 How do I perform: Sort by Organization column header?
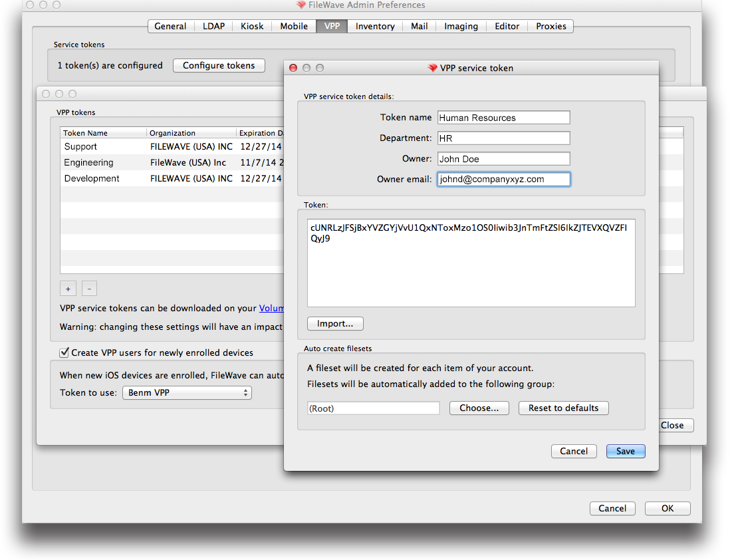tap(191, 133)
